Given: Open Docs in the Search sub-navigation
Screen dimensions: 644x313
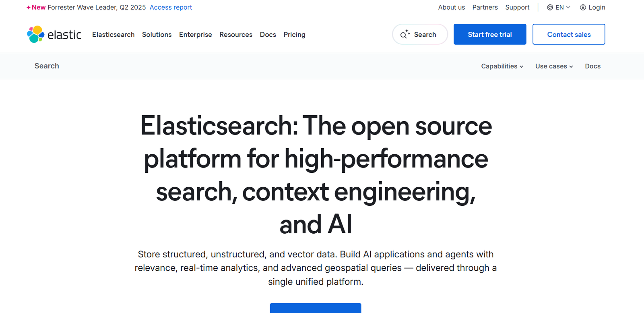Looking at the screenshot, I should pyautogui.click(x=592, y=66).
